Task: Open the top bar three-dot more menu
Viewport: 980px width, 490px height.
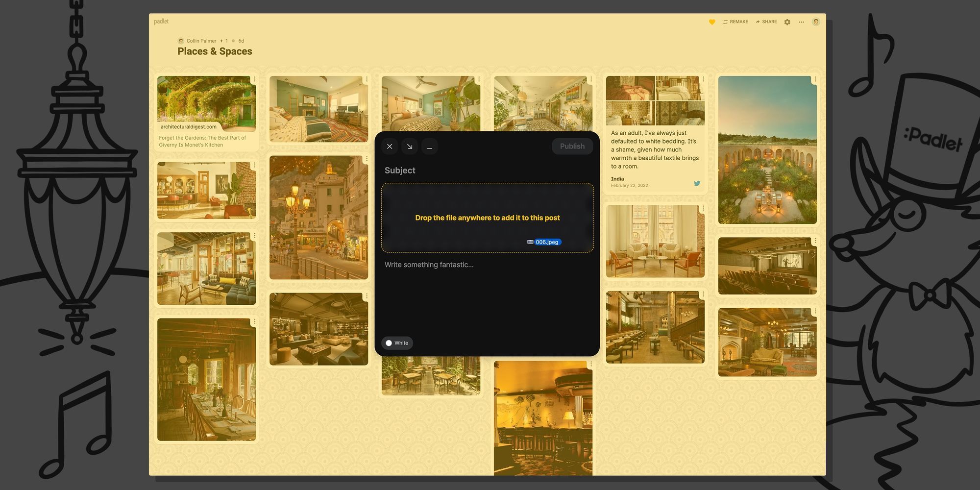Action: pyautogui.click(x=801, y=22)
